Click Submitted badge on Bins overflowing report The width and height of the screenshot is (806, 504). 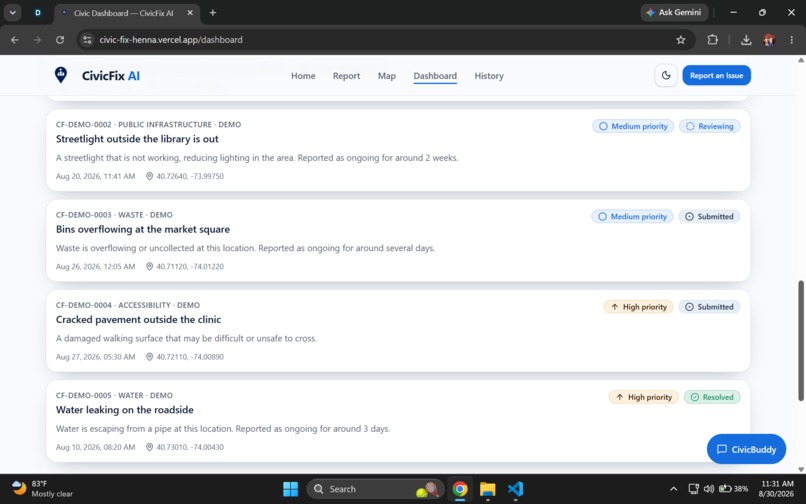709,217
